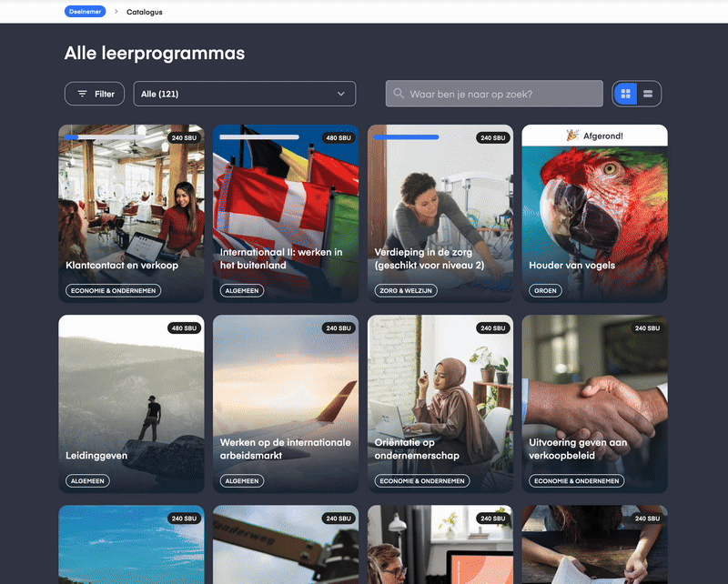Click progress bar on Internationaal II card
728x584 pixels.
[259, 137]
